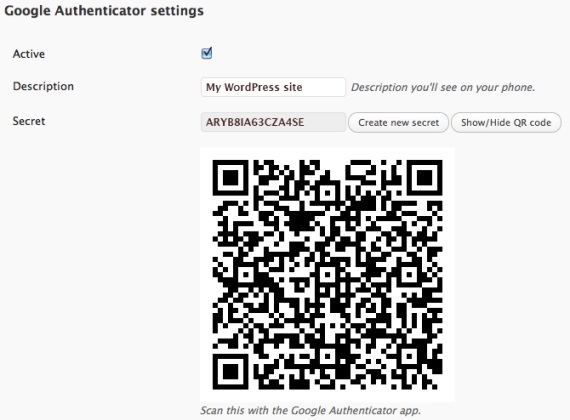Click the 'Active' label text
Screen dimensions: 570x420
(x=29, y=54)
